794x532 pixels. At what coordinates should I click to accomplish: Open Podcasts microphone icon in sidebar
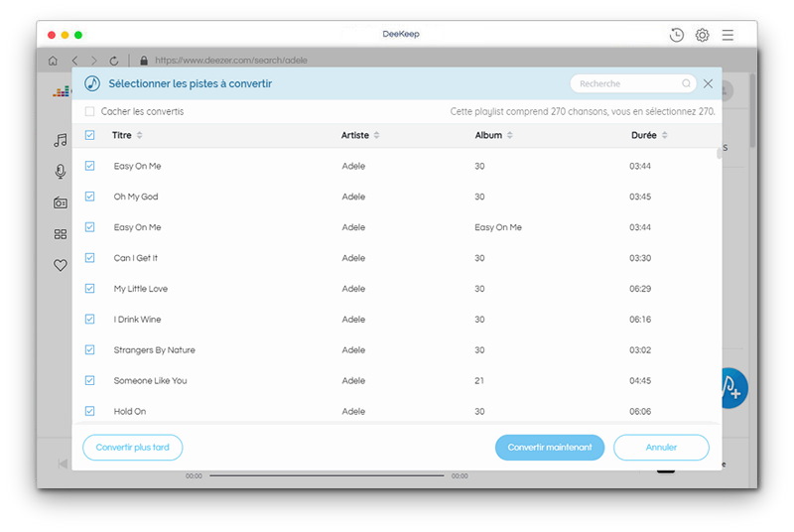point(61,172)
